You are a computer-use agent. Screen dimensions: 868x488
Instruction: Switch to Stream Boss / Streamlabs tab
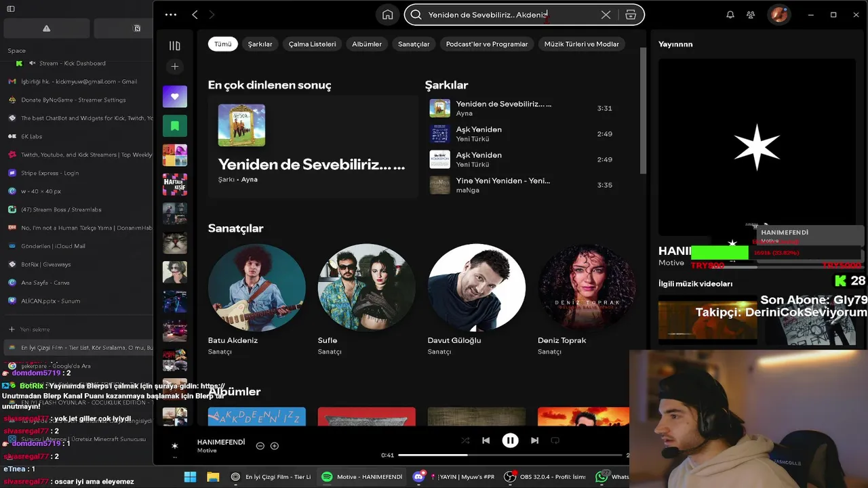click(x=78, y=209)
